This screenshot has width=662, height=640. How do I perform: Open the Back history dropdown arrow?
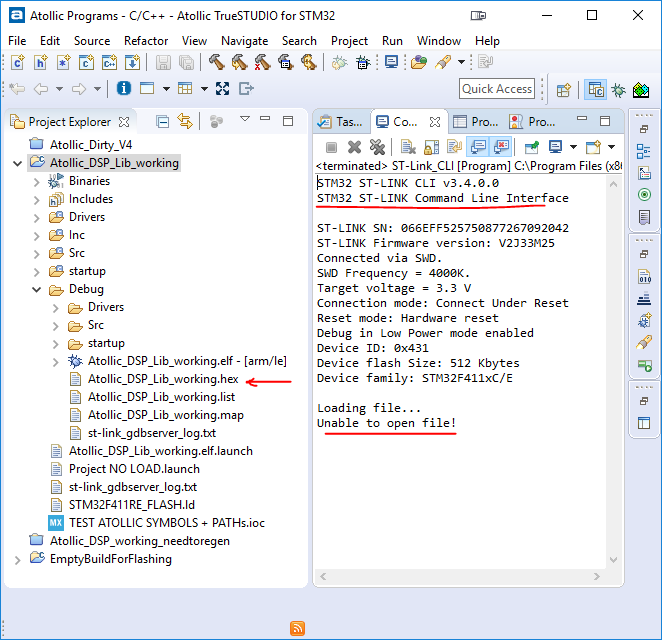tap(60, 89)
